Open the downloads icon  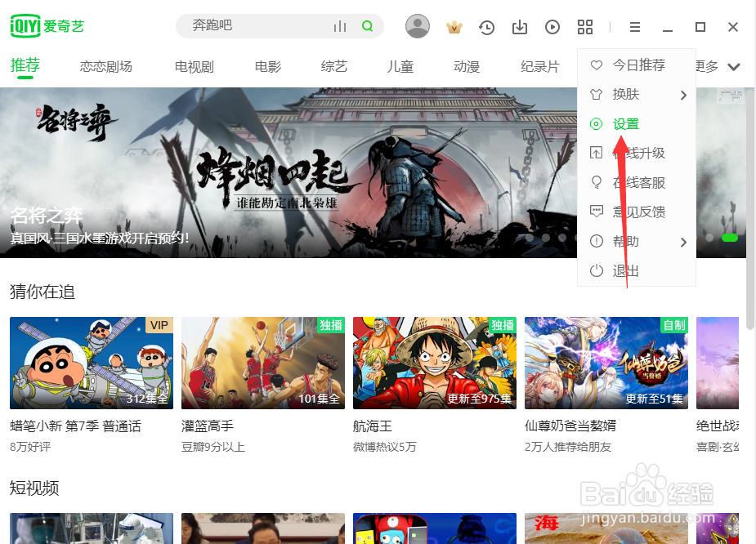click(x=519, y=27)
